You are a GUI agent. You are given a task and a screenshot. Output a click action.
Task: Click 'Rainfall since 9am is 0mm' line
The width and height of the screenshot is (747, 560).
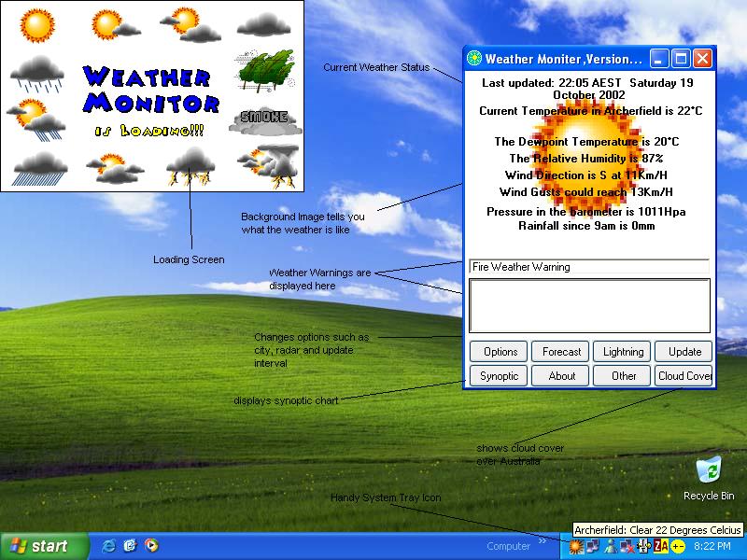pos(586,226)
